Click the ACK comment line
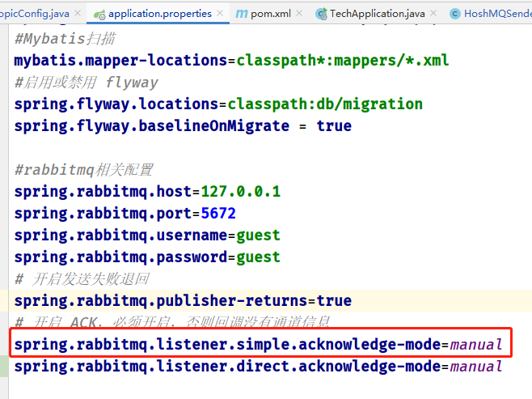This screenshot has height=399, width=532. [172, 322]
